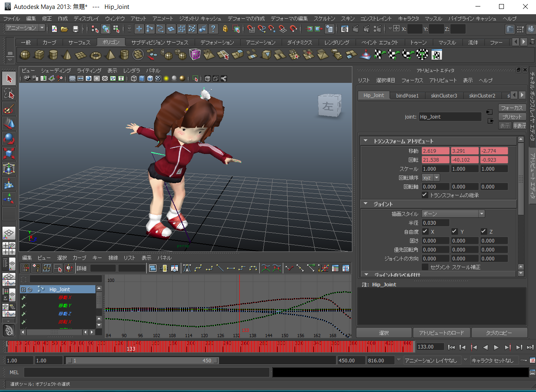This screenshot has width=536, height=392.
Task: Enable the segment scale compensate checkbox
Action: click(x=425, y=267)
